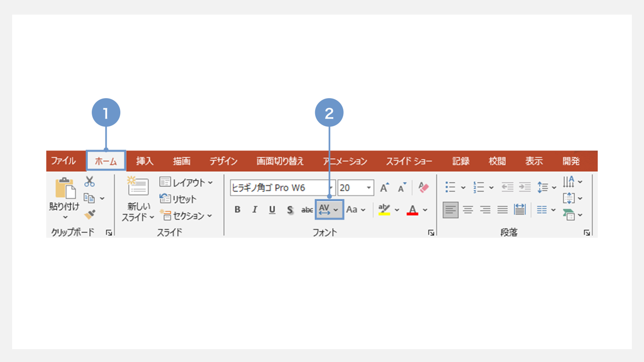This screenshot has height=362, width=644.
Task: Switch to アニメーション tab
Action: coord(345,161)
